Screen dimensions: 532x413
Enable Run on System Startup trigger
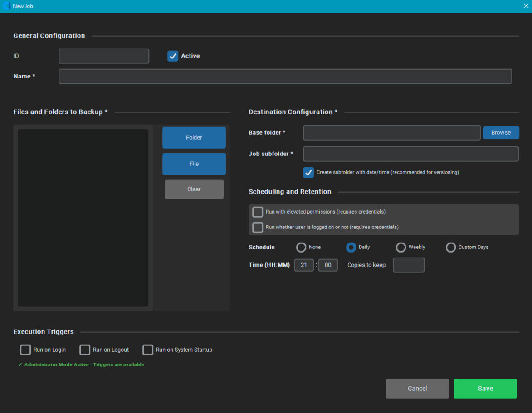pos(148,350)
